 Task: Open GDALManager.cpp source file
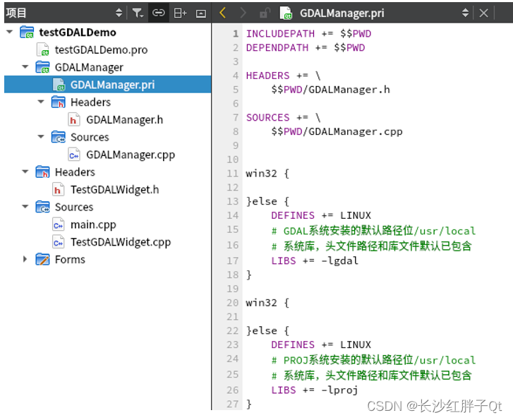click(131, 155)
